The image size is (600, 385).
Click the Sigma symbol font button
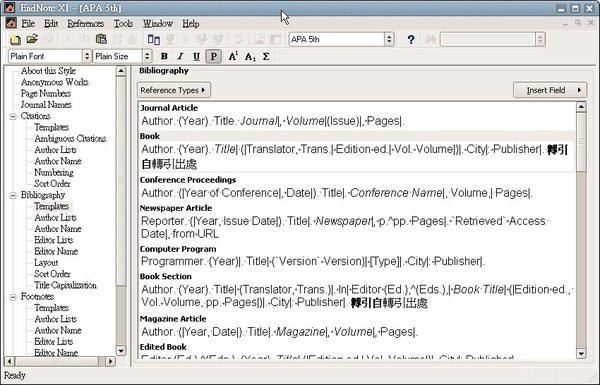coord(266,57)
